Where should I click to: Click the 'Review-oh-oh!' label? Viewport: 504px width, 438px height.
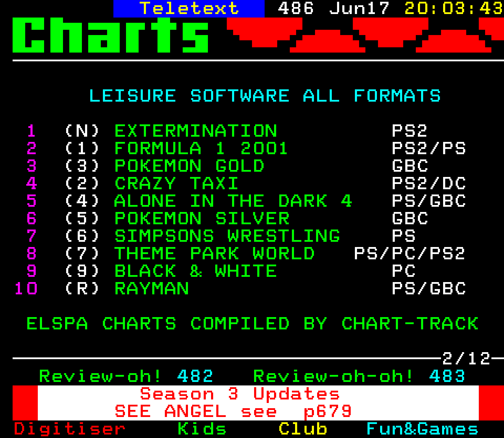[x=333, y=376]
